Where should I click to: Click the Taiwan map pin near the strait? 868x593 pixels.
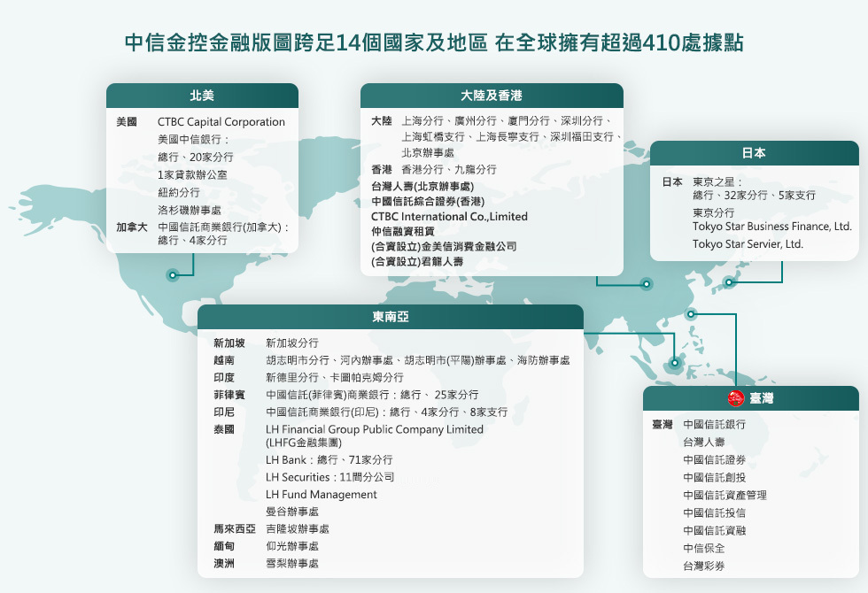pos(691,314)
